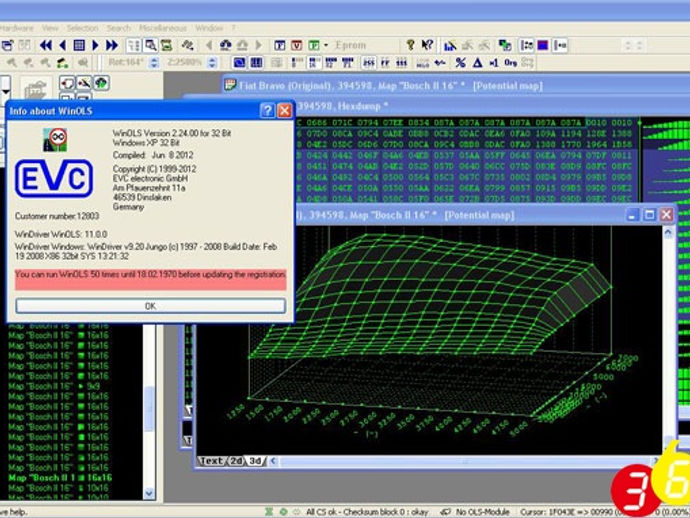Select the highlighted bold Map Bosch II 16x16 row
This screenshot has height=518, width=690.
click(x=60, y=478)
